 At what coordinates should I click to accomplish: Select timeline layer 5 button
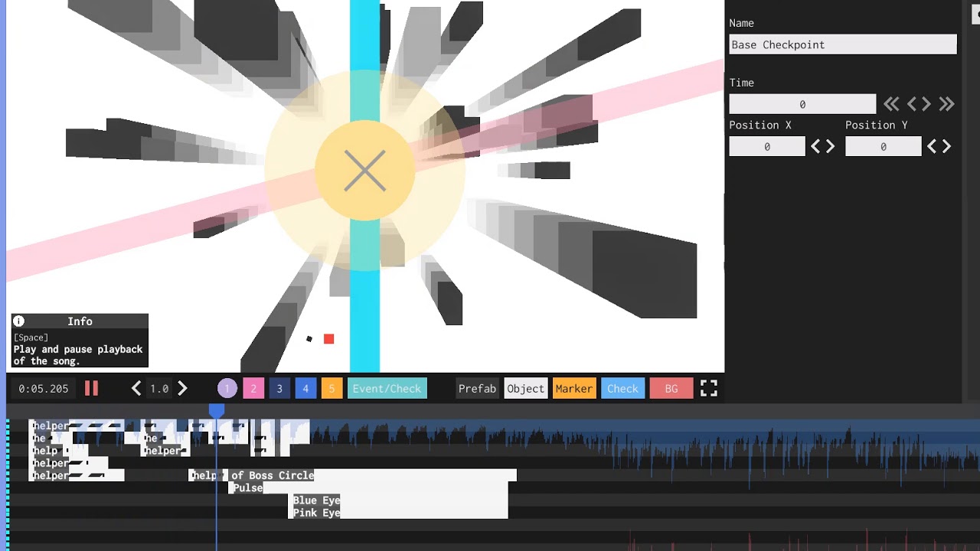point(332,389)
